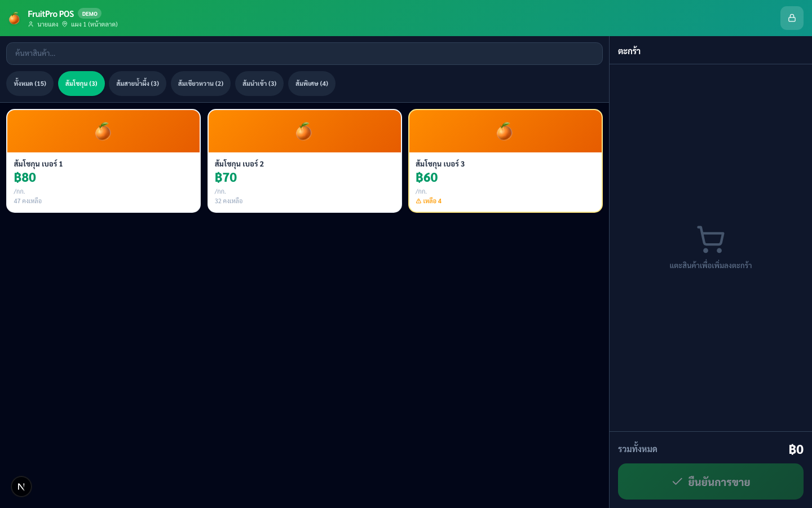
Task: Switch to ส้มเขียวหวาน (2) category
Action: point(201,84)
